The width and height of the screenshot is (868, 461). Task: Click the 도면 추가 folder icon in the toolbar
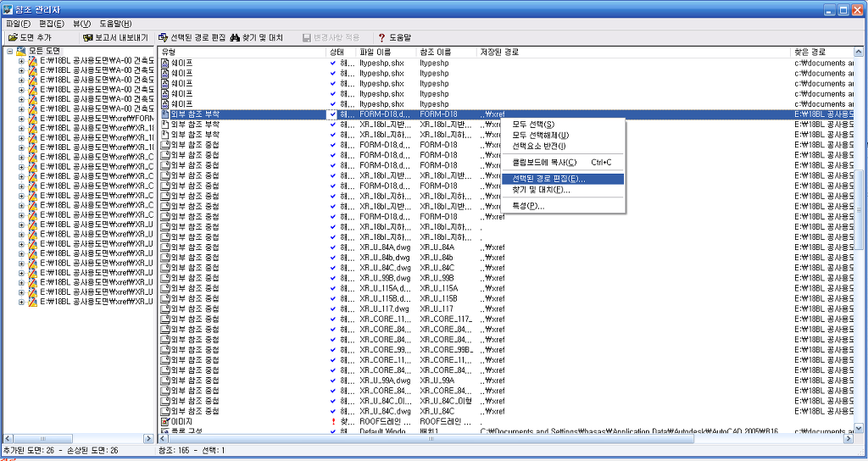tap(13, 37)
